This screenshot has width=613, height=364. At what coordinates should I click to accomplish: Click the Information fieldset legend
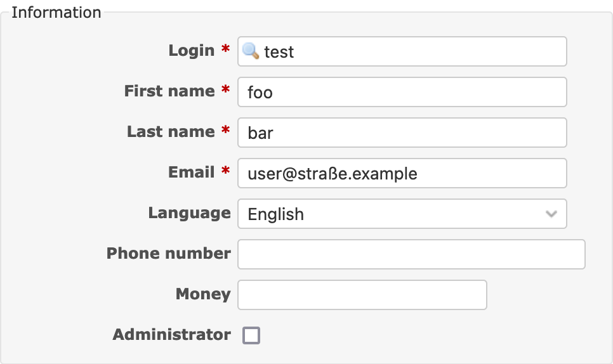(x=56, y=13)
